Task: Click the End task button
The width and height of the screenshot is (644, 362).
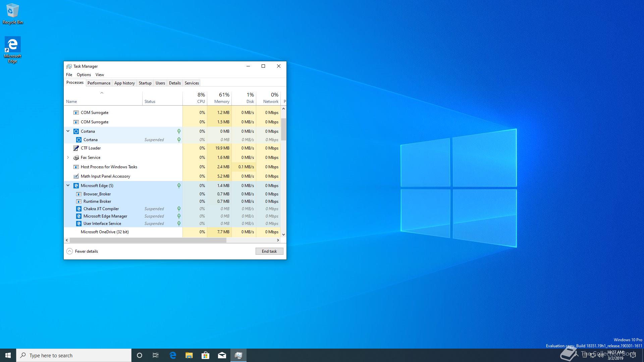Action: [x=269, y=251]
